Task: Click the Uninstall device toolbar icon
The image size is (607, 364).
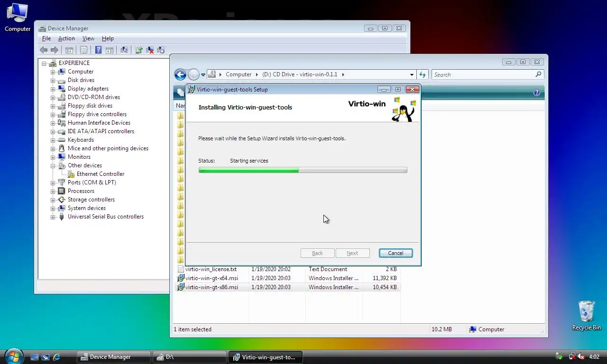Action: tap(150, 50)
